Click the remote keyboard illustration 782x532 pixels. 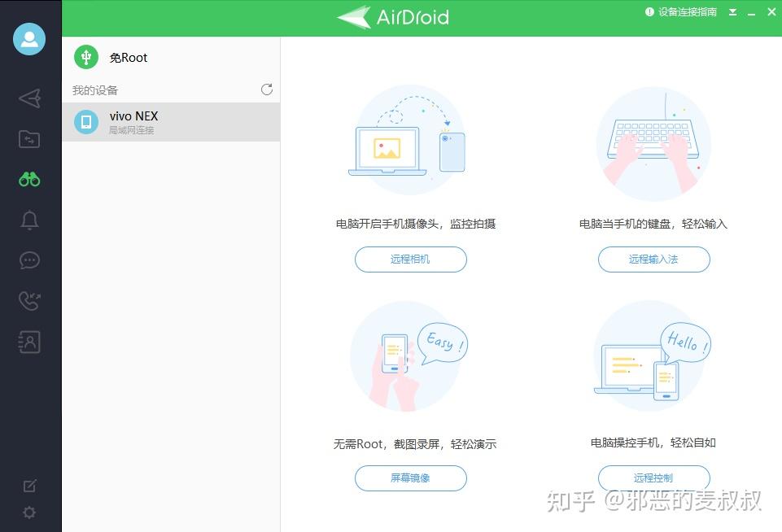(653, 144)
